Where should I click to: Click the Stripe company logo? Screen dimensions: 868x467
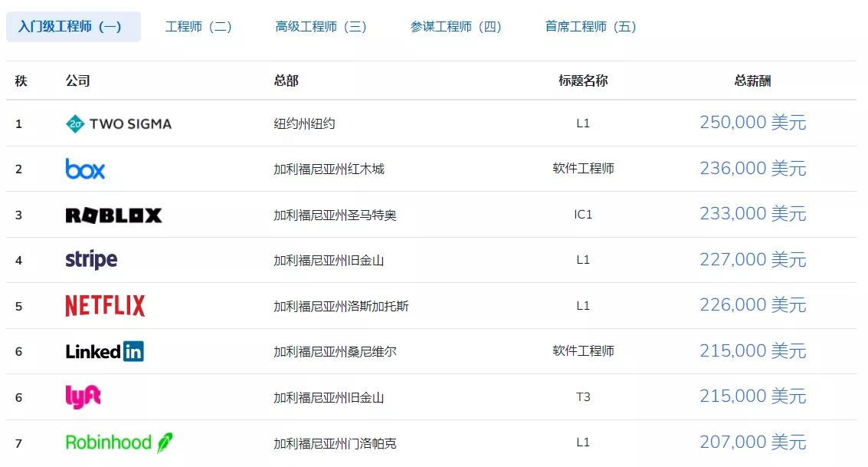[x=91, y=260]
